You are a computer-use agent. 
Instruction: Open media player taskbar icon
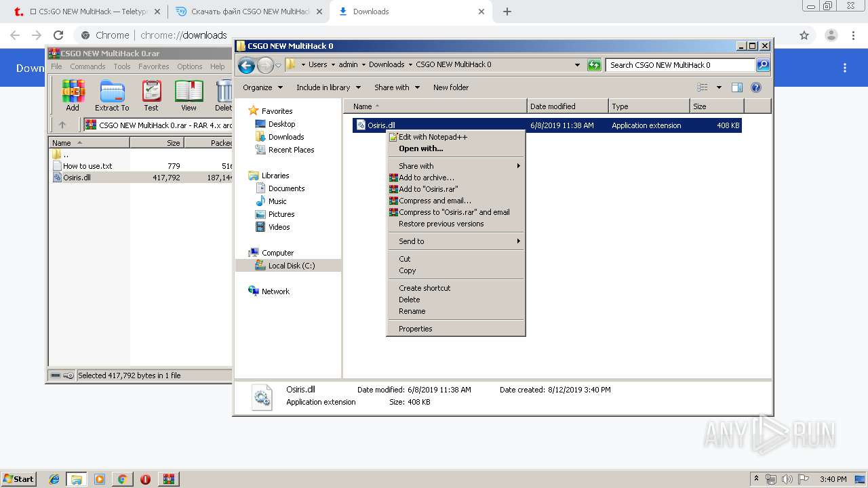coord(100,479)
